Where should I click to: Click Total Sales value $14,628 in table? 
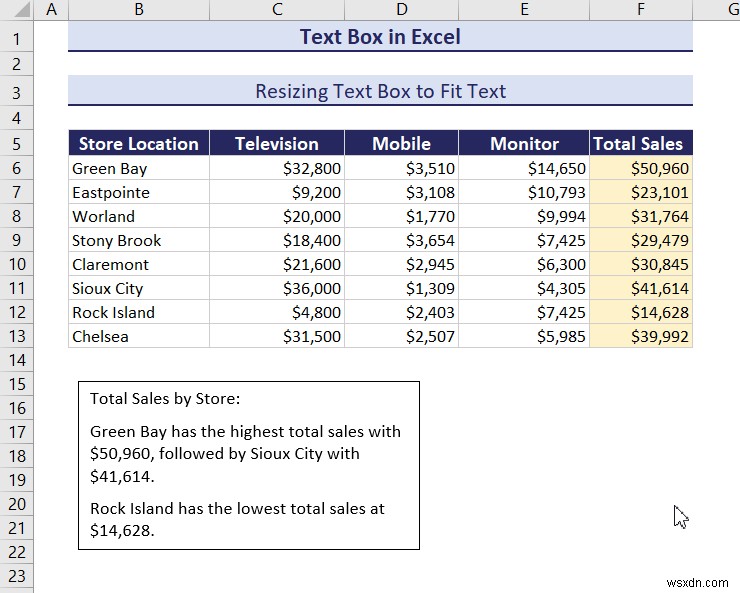pyautogui.click(x=641, y=312)
